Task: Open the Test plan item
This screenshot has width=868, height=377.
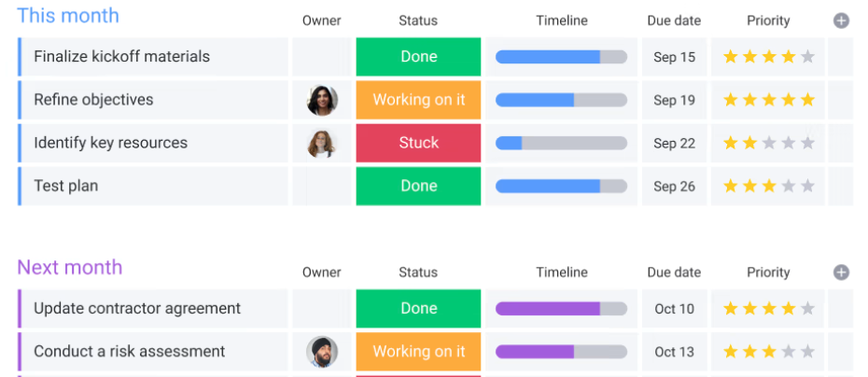Action: [x=65, y=186]
